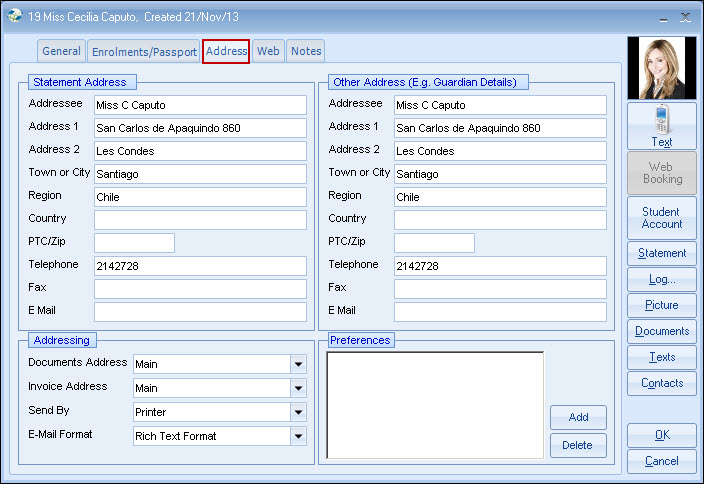The image size is (704, 484).
Task: Expand the Send By dropdown
Action: pyautogui.click(x=298, y=412)
